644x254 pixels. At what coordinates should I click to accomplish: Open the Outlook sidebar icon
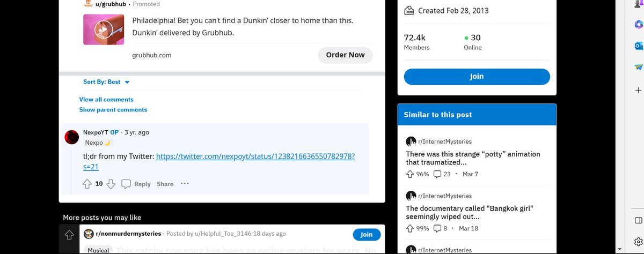[x=638, y=46]
